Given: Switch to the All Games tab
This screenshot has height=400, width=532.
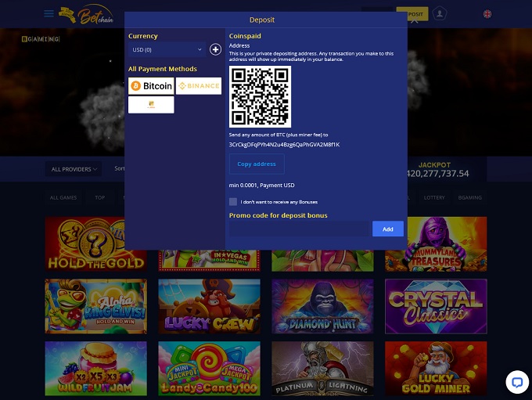Looking at the screenshot, I should [x=63, y=197].
